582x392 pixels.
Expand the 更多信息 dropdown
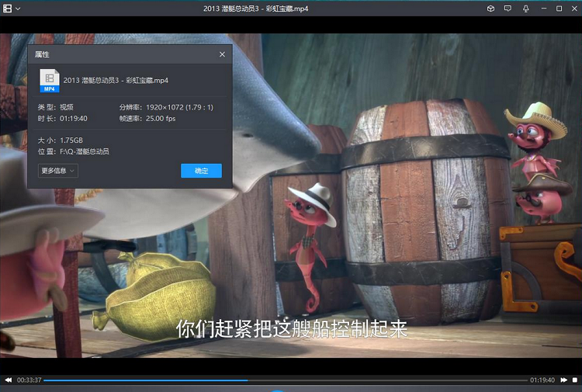click(x=57, y=171)
